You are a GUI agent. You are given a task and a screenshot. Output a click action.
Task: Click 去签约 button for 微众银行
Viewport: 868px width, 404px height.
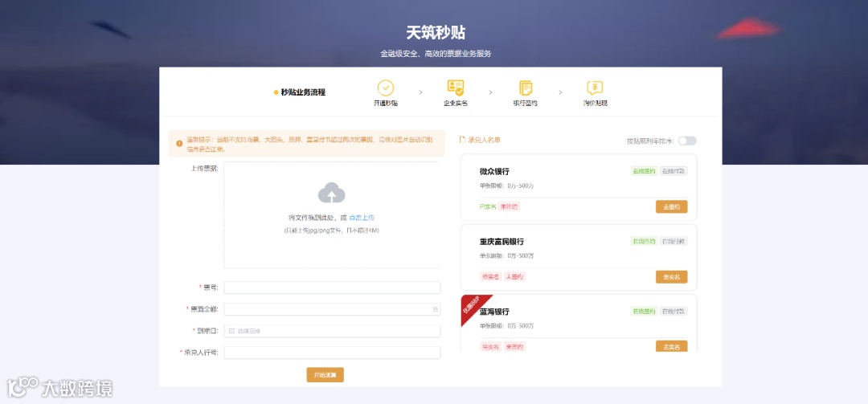(671, 206)
